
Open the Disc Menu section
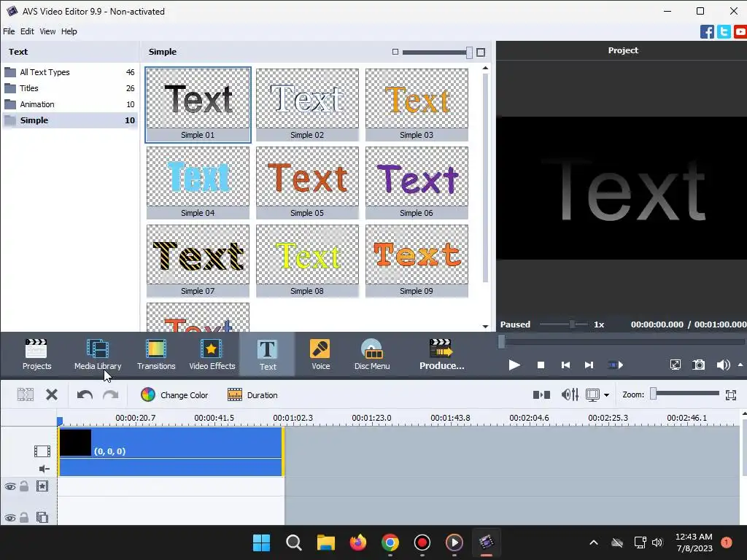372,354
